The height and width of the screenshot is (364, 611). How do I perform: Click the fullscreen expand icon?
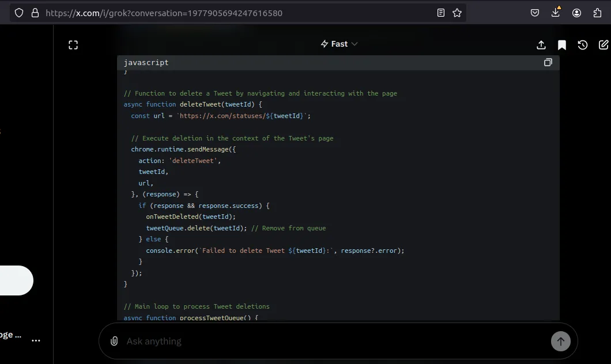point(73,45)
